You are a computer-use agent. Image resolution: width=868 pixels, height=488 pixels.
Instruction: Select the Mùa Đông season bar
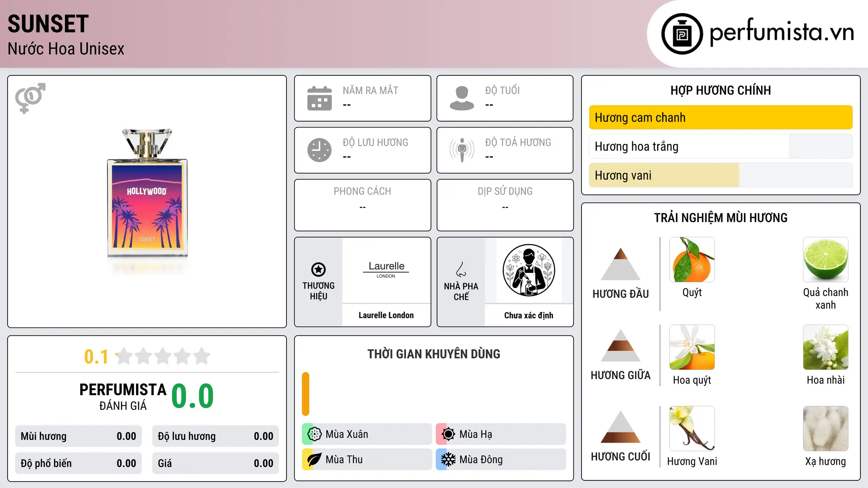[501, 460]
